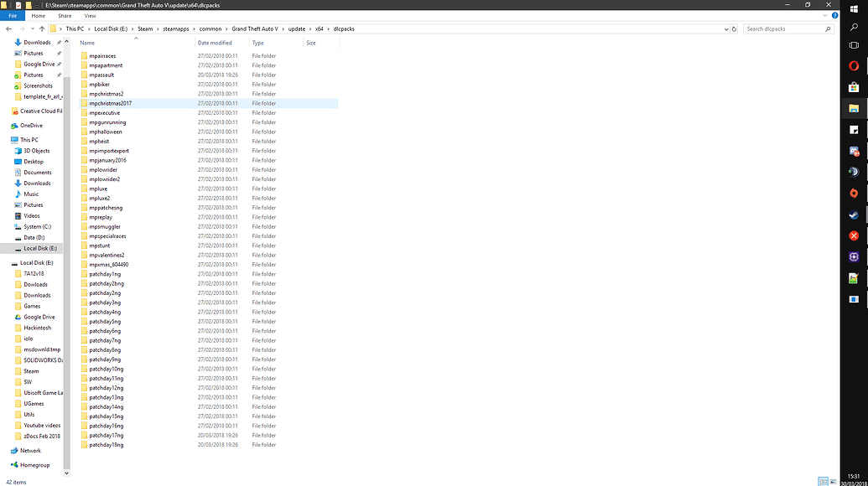
Task: Open Opera from the taskbar
Action: (855, 65)
